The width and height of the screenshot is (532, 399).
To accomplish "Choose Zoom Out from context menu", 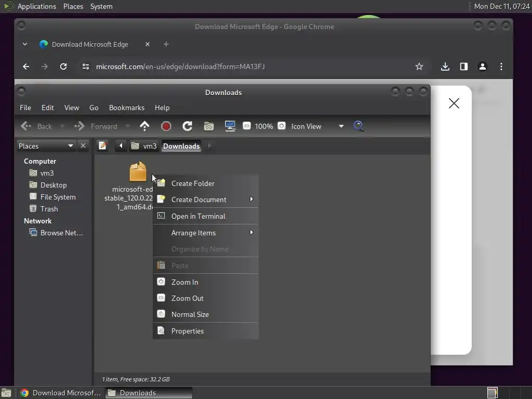I will (x=206, y=298).
